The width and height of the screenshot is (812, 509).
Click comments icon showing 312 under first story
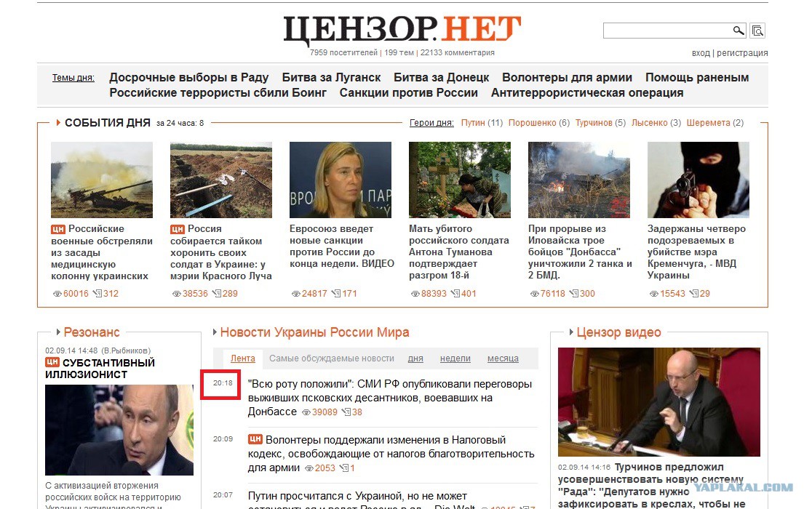point(97,293)
